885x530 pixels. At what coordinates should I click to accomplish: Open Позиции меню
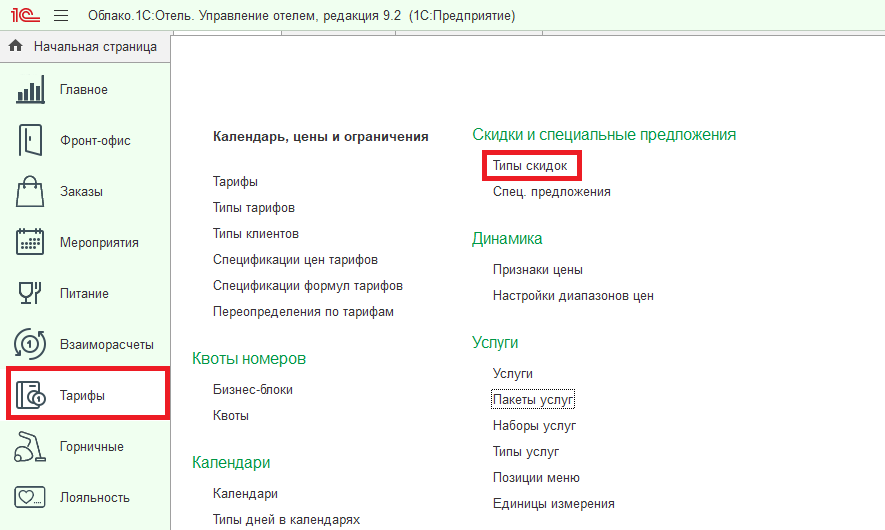[x=536, y=478]
